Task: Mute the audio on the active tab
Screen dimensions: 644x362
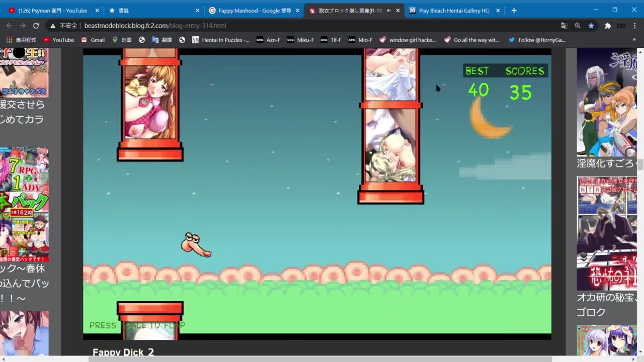Action: click(x=388, y=11)
